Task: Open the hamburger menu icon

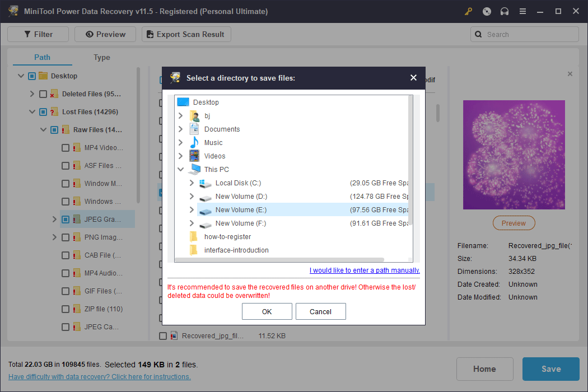Action: pos(522,11)
